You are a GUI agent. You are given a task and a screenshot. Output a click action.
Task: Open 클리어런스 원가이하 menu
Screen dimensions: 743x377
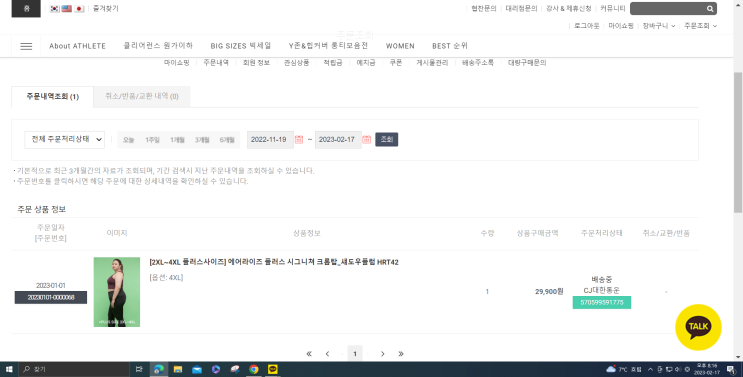point(158,46)
